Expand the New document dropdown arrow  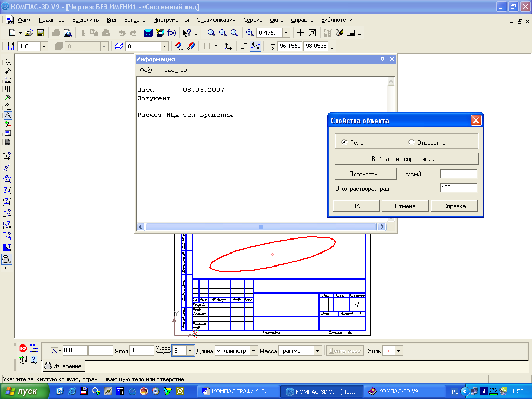[x=20, y=33]
